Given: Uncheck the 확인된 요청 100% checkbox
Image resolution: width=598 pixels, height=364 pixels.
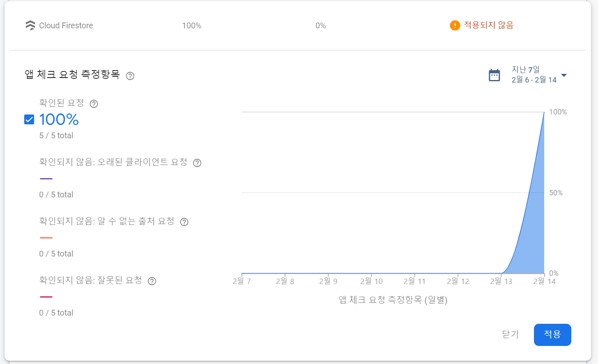Looking at the screenshot, I should [29, 119].
